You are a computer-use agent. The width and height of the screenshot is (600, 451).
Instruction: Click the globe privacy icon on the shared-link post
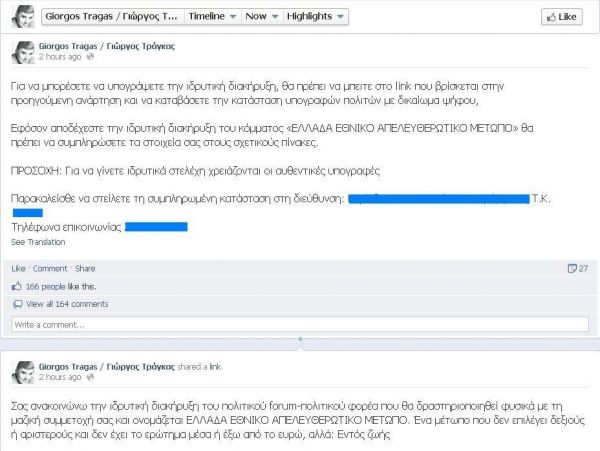click(90, 377)
